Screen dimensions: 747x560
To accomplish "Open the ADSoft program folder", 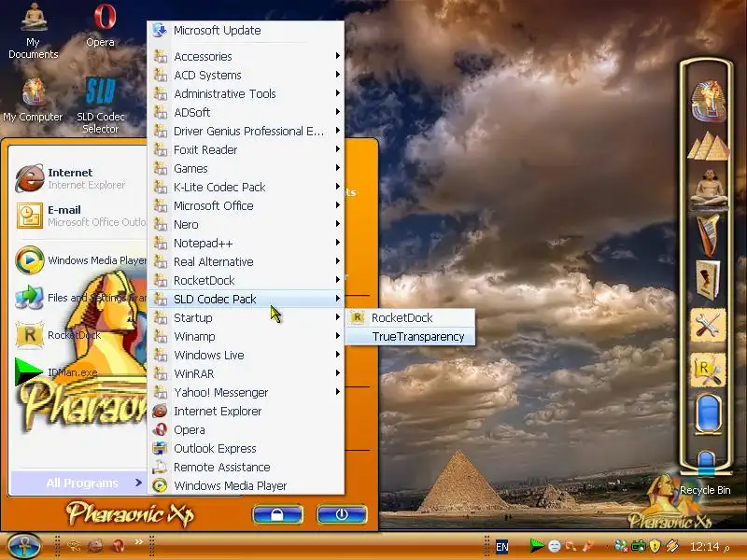I will [x=246, y=112].
